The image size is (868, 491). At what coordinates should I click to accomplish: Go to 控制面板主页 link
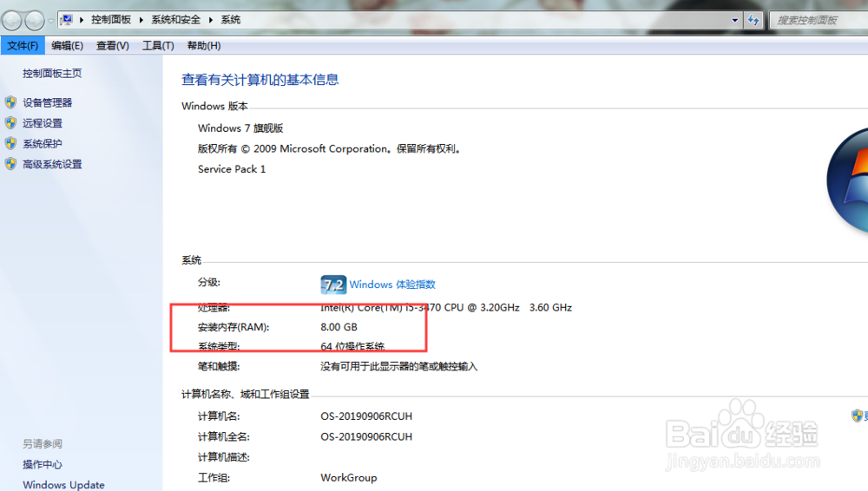tap(52, 73)
